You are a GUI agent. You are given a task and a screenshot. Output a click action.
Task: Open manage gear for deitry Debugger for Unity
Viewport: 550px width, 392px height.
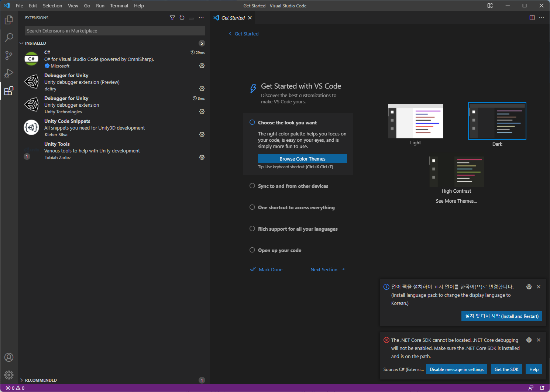tap(202, 89)
